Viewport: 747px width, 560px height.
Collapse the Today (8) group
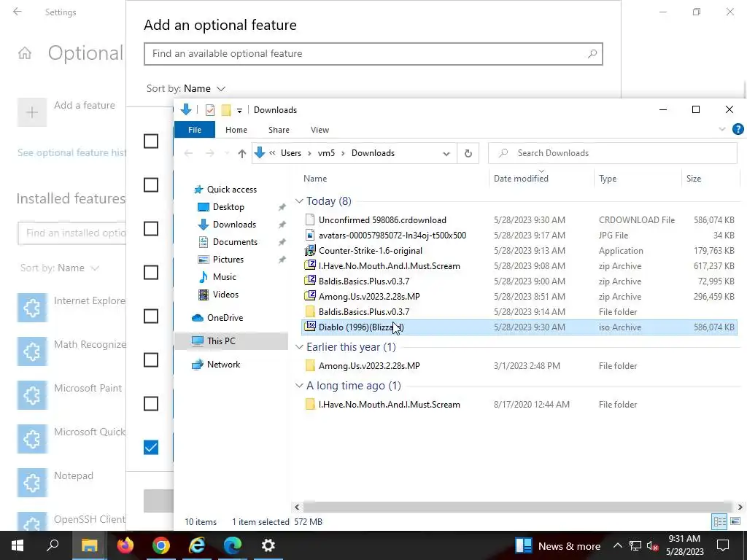pyautogui.click(x=299, y=201)
